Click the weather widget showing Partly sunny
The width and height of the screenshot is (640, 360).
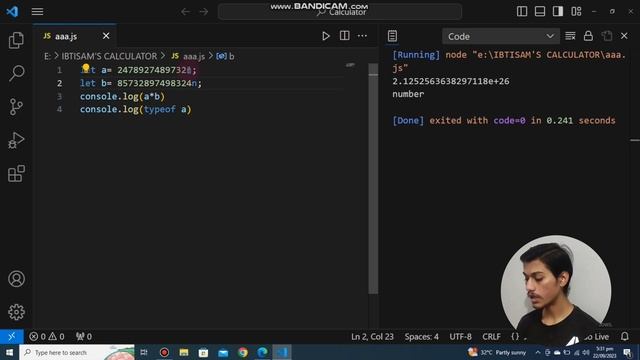[x=498, y=352]
